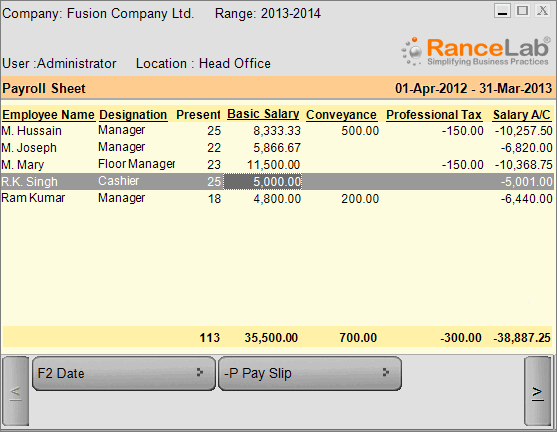Click the right arrow navigation button
The image size is (557, 432).
coord(538,392)
